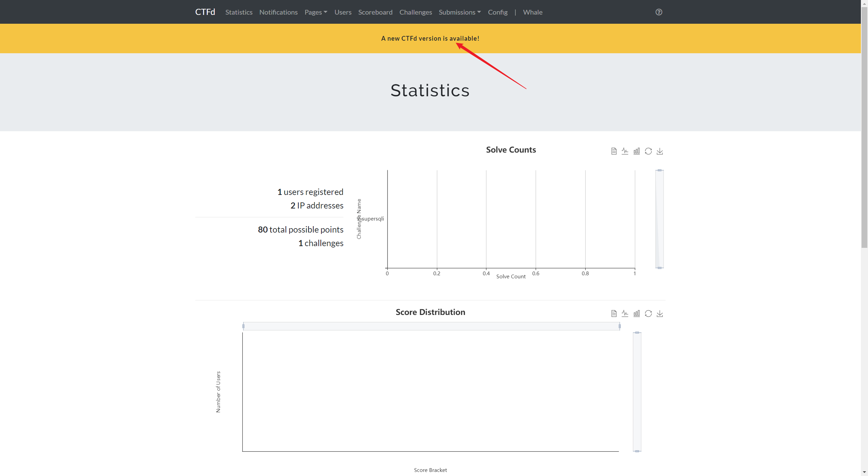Click the new CTFd version available banner
Image resolution: width=868 pixels, height=476 pixels.
430,38
